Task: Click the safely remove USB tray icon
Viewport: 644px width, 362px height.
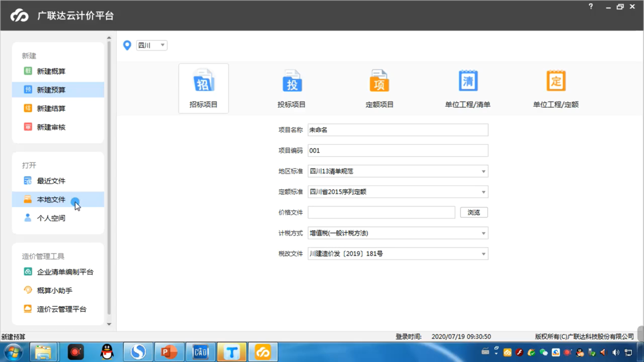Action: point(592,352)
